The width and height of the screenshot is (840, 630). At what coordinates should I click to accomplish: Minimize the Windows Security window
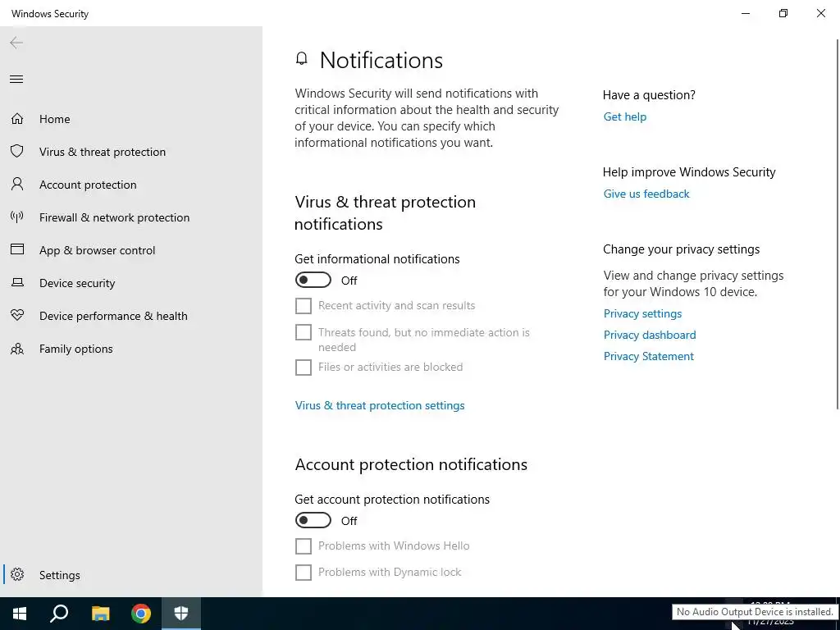pyautogui.click(x=746, y=13)
